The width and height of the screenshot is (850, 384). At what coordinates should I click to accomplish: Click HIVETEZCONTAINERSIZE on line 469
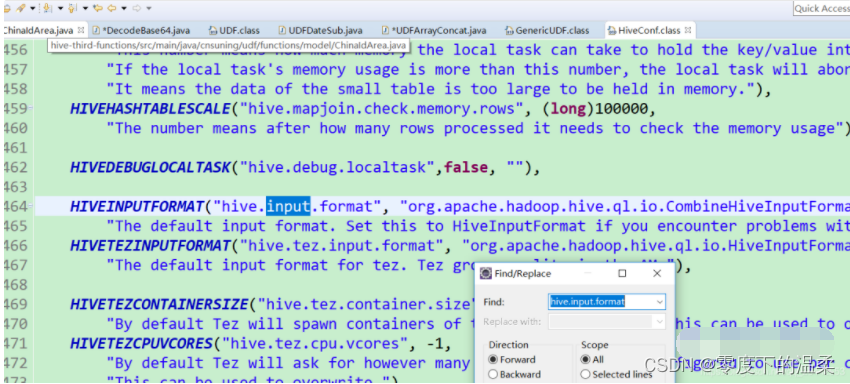(159, 304)
